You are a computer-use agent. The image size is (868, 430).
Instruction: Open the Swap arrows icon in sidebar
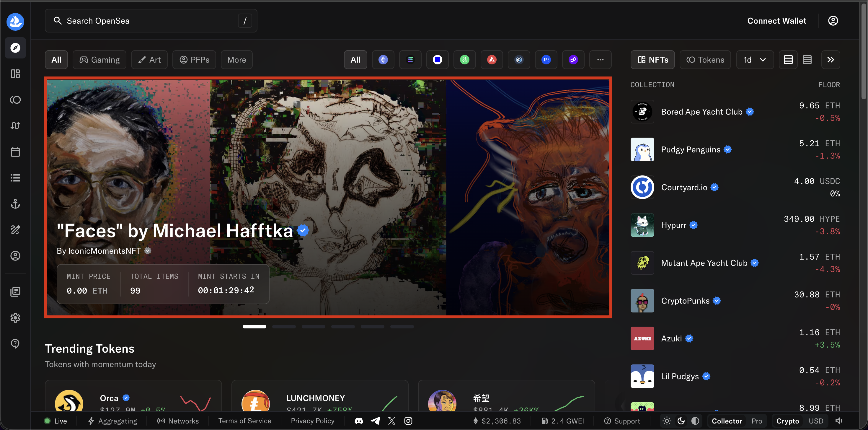(15, 126)
